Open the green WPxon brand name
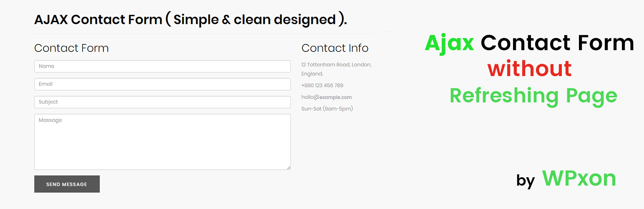The height and width of the screenshot is (209, 644). coord(579,178)
